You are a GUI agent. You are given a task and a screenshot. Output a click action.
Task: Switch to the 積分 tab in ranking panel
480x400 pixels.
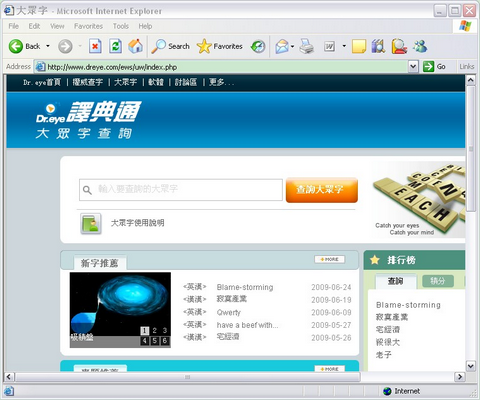tap(438, 281)
